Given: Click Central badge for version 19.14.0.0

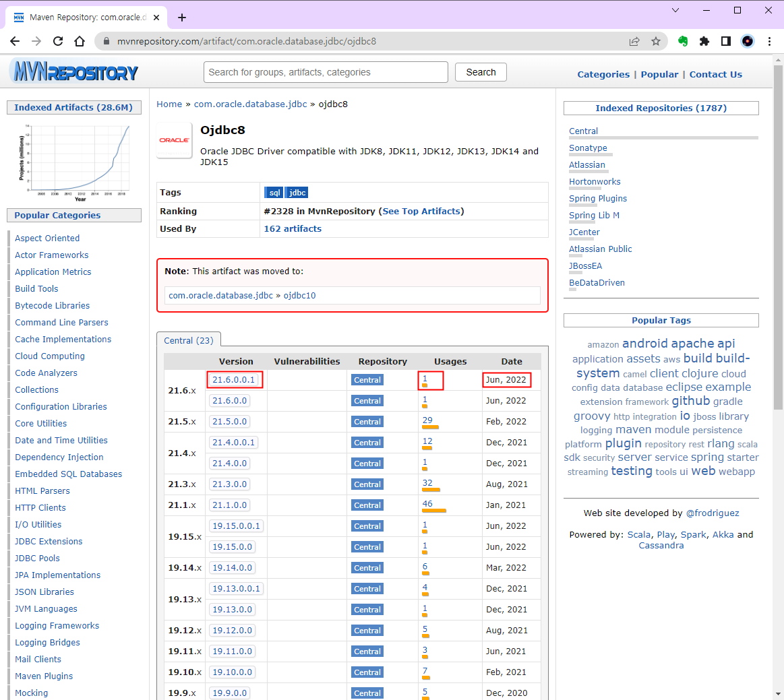Looking at the screenshot, I should tap(367, 568).
